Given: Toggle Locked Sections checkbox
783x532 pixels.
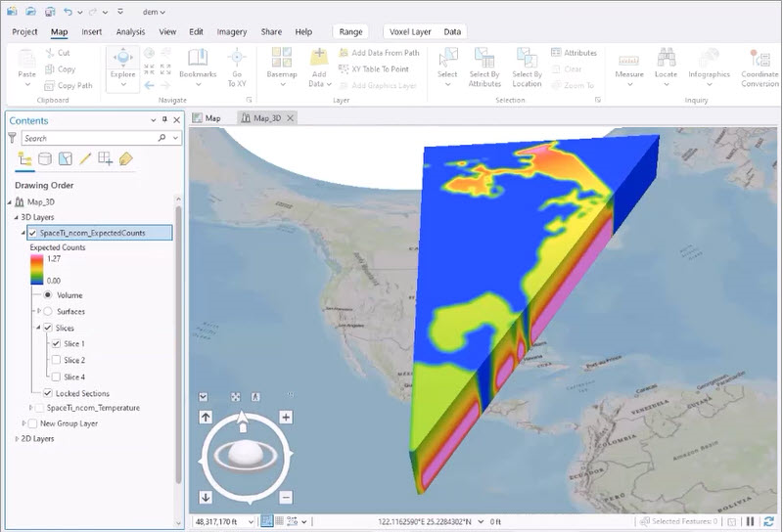Looking at the screenshot, I should 48,393.
